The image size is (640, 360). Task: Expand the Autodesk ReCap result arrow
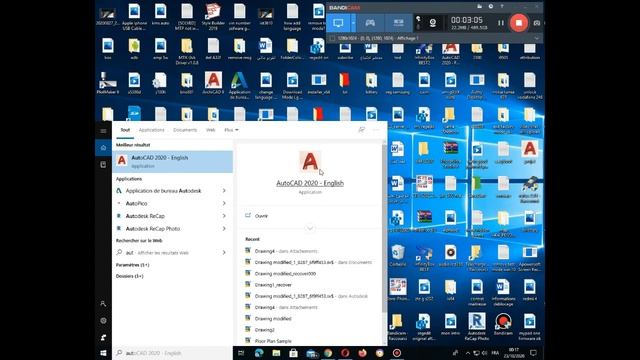(224, 216)
